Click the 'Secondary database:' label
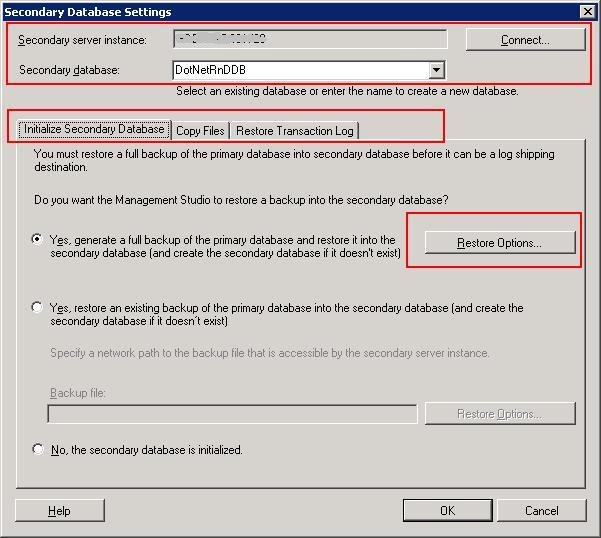 69,70
